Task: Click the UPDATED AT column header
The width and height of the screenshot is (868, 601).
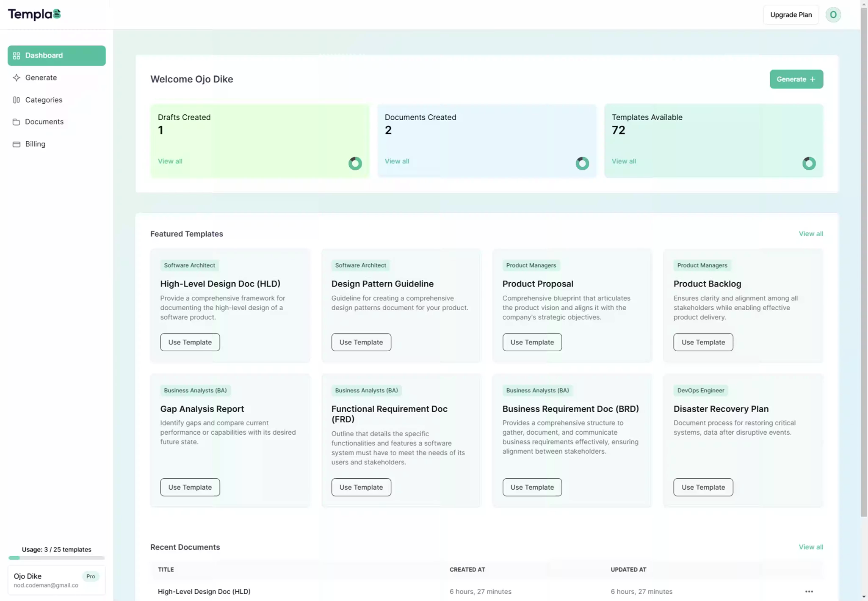Action: 628,570
